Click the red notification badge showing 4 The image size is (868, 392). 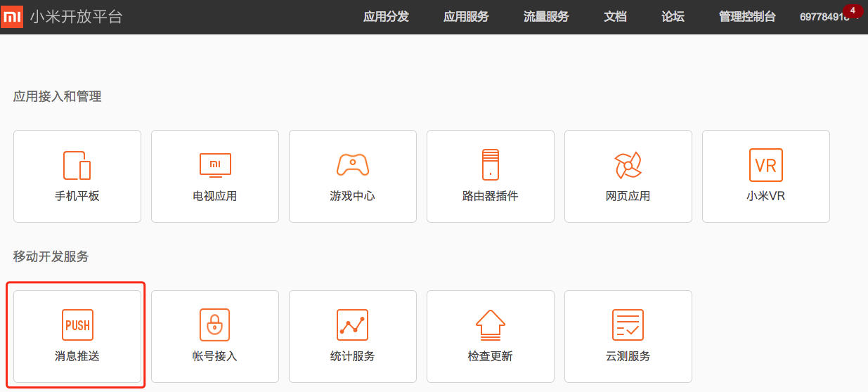click(853, 11)
